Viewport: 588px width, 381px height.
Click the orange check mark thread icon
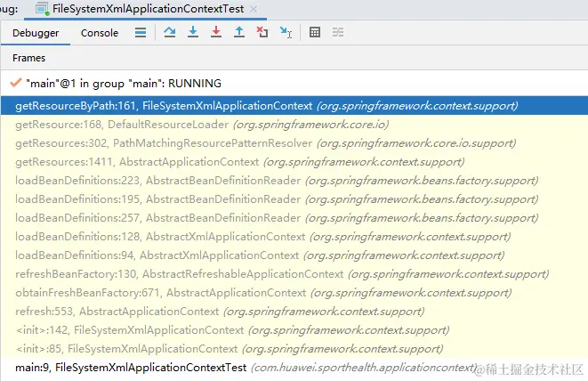(16, 83)
